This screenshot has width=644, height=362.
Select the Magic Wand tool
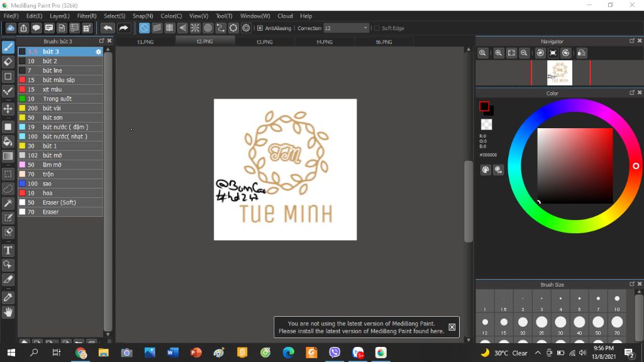pyautogui.click(x=8, y=203)
